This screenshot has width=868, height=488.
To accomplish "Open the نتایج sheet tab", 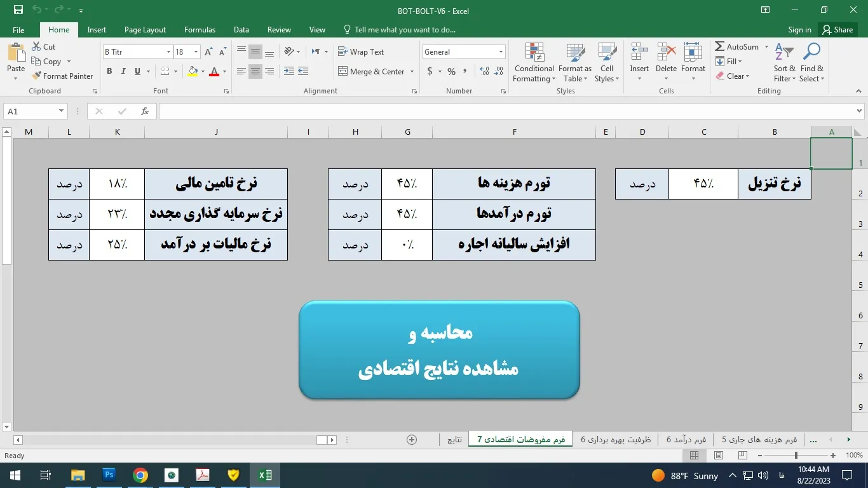I will tap(454, 440).
